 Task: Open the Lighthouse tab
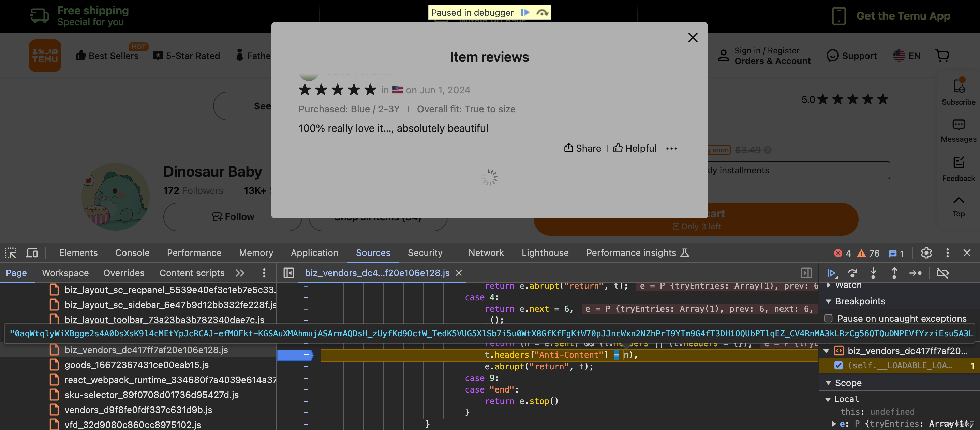coord(545,253)
